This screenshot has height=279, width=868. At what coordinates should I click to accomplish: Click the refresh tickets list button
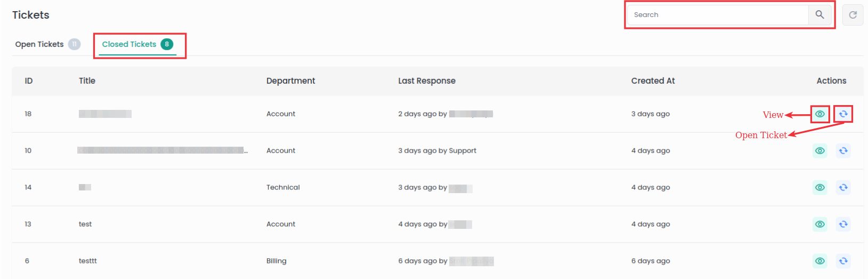853,15
